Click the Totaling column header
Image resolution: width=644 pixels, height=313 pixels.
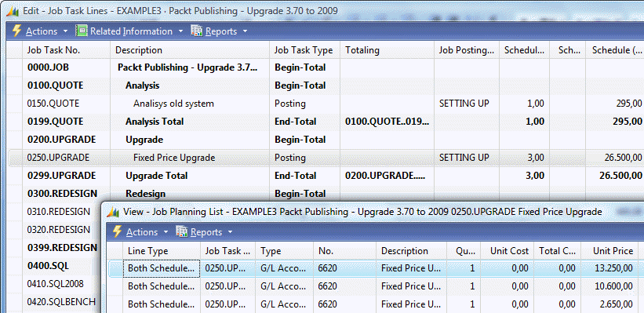coord(387,50)
